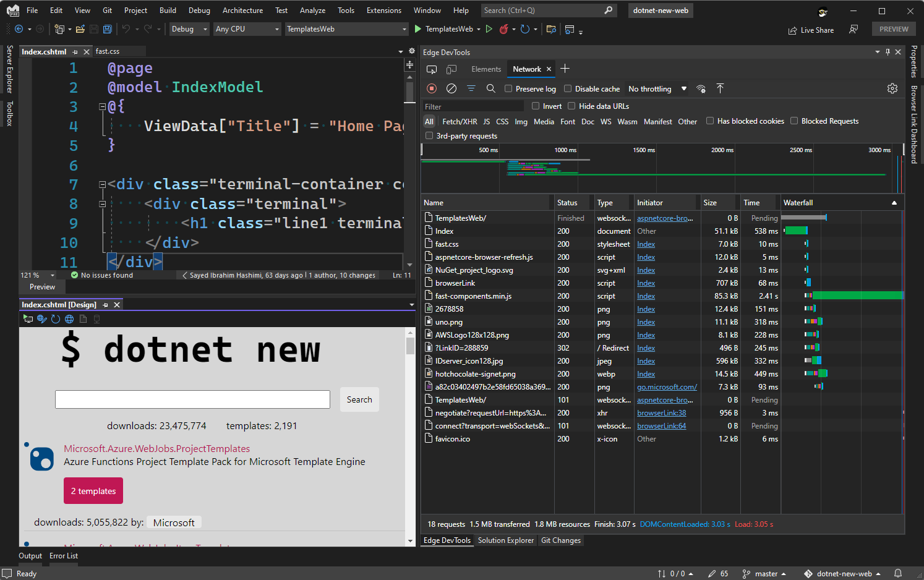Check the Disable cache option
The width and height of the screenshot is (924, 580).
tap(568, 88)
